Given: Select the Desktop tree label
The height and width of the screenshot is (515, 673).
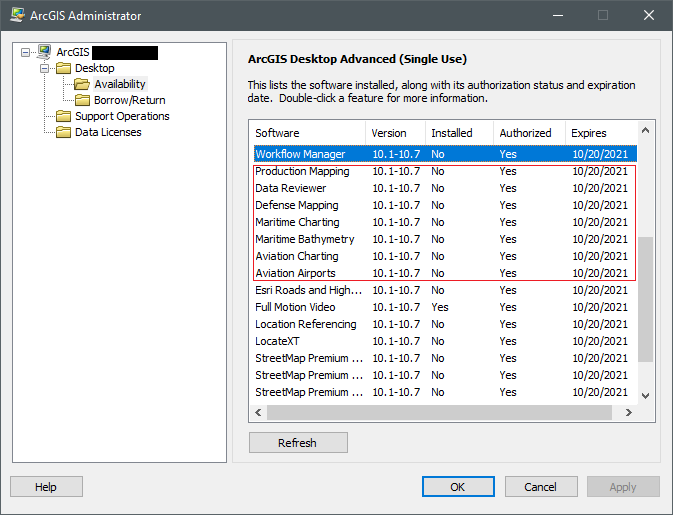Looking at the screenshot, I should 94,68.
